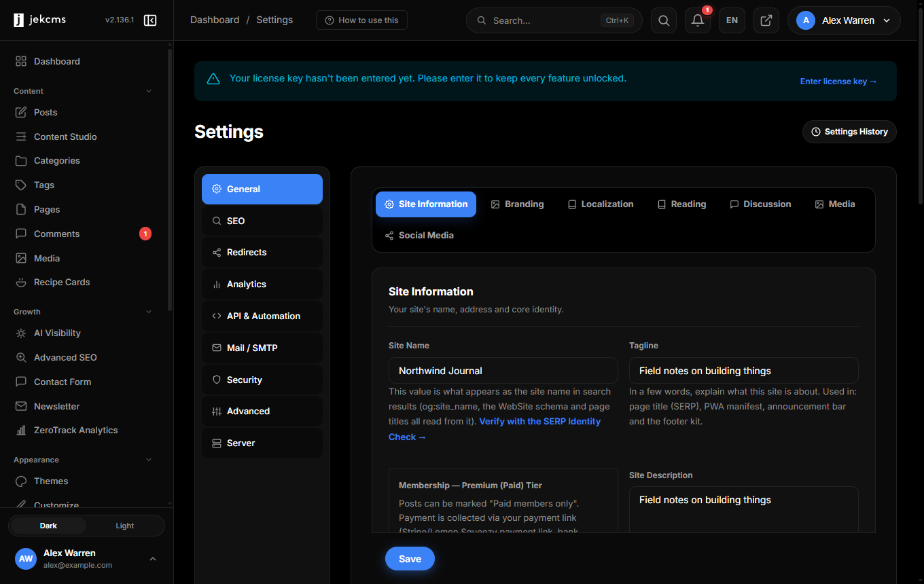The image size is (924, 584).
Task: Follow the Enter license key link
Action: 838,81
